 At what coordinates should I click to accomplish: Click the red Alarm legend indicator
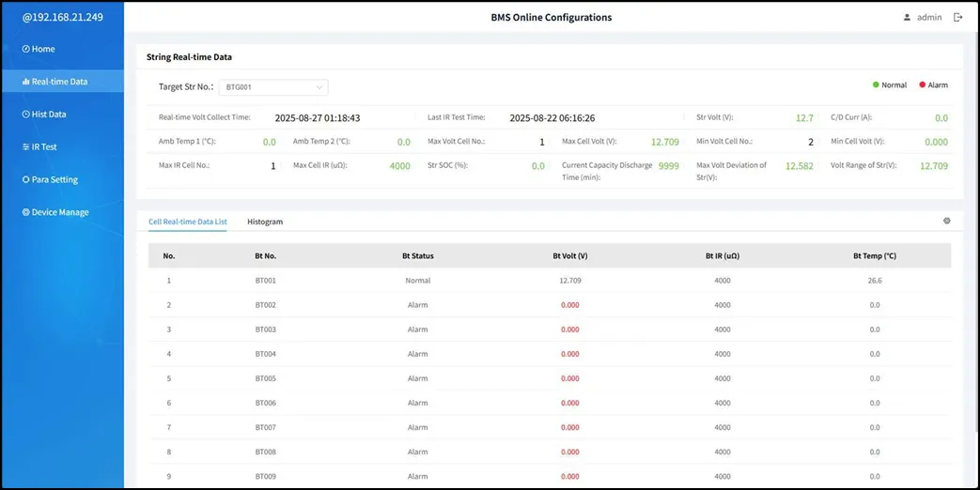(x=922, y=84)
